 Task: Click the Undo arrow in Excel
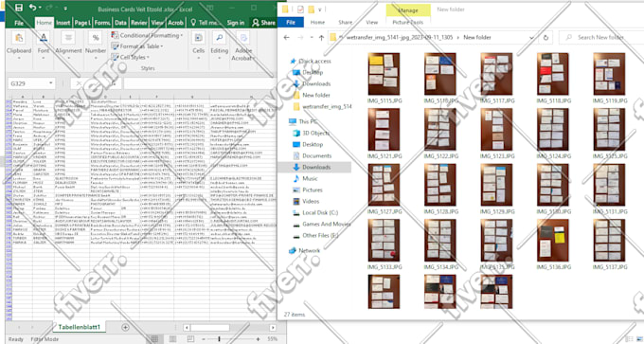pos(32,8)
